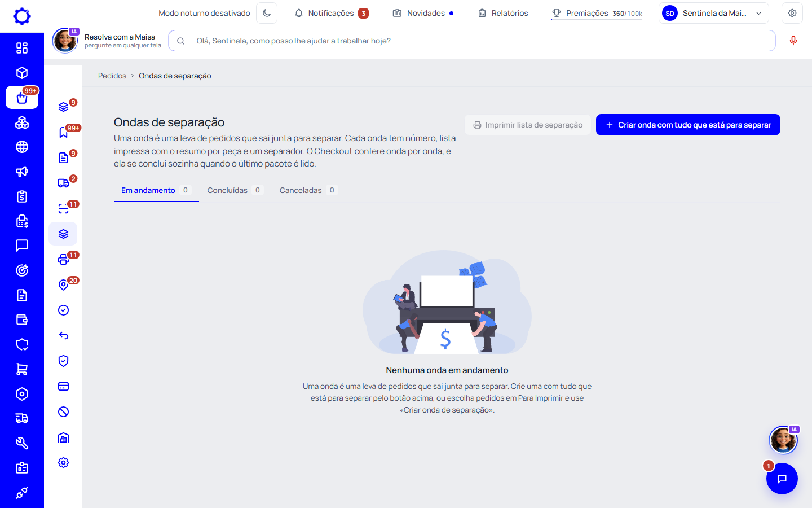Viewport: 812px width, 508px height.
Task: Click the clipboard with dollar sign icon
Action: pos(22,196)
